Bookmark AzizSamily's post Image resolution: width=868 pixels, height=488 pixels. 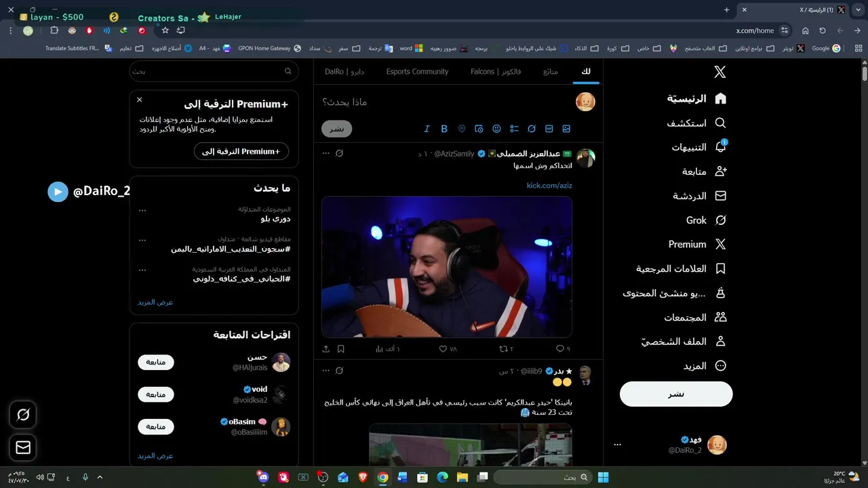pyautogui.click(x=341, y=349)
